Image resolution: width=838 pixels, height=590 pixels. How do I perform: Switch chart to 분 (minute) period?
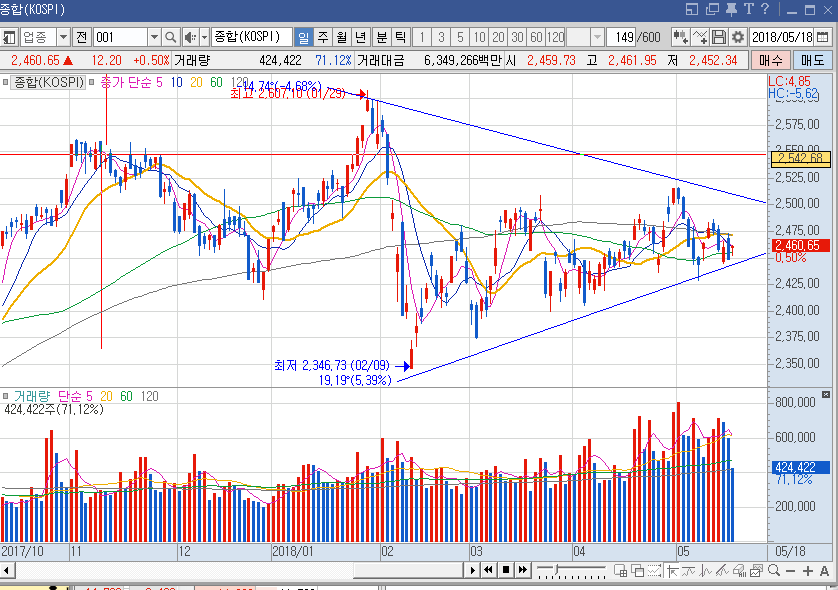[x=380, y=37]
